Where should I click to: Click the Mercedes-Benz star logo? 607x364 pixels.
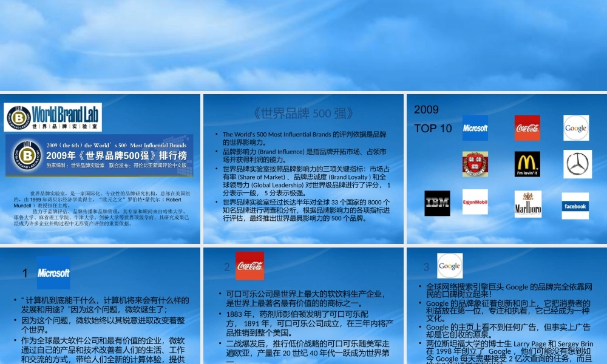(x=578, y=164)
